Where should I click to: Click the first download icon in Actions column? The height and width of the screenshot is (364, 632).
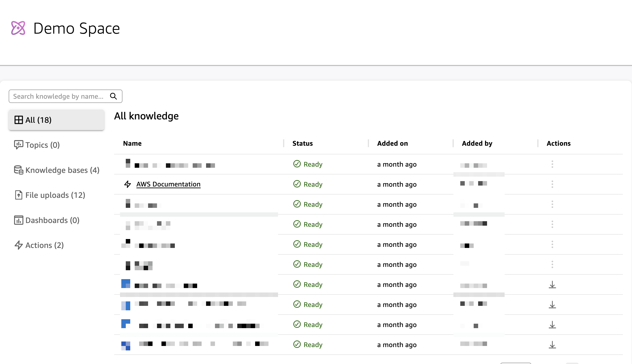[552, 284]
